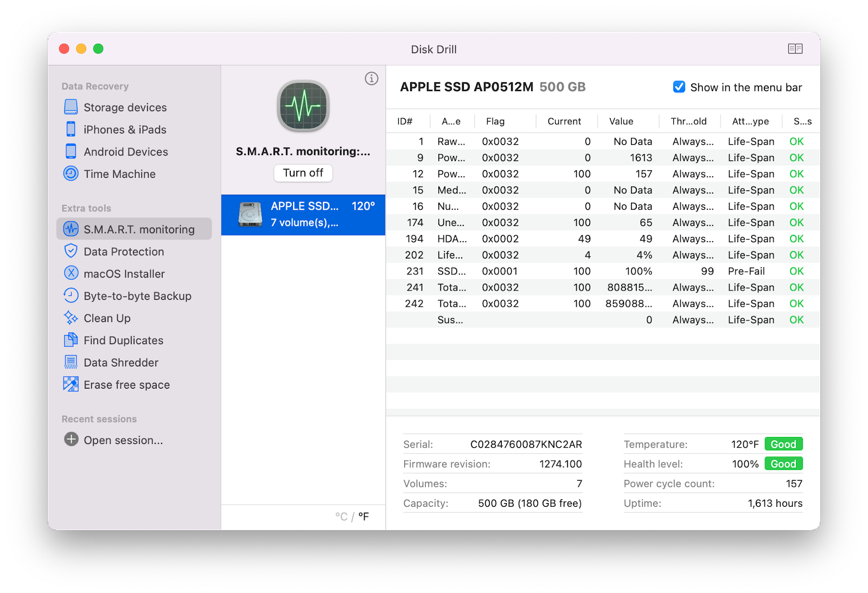Sort table by Current column header

pyautogui.click(x=566, y=121)
